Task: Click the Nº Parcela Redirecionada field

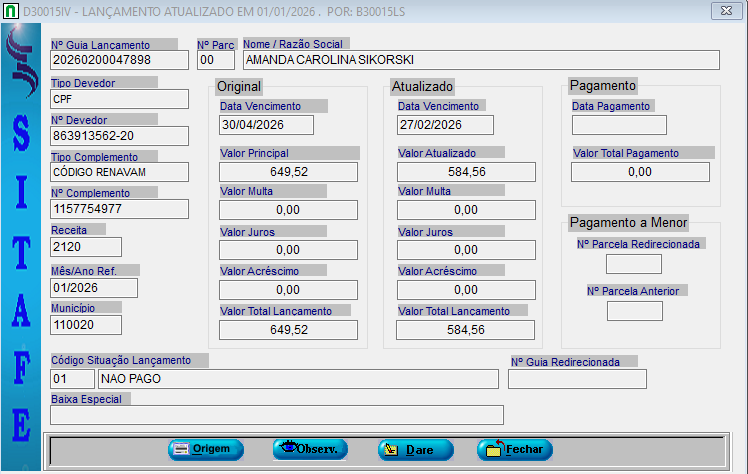Action: pos(634,264)
